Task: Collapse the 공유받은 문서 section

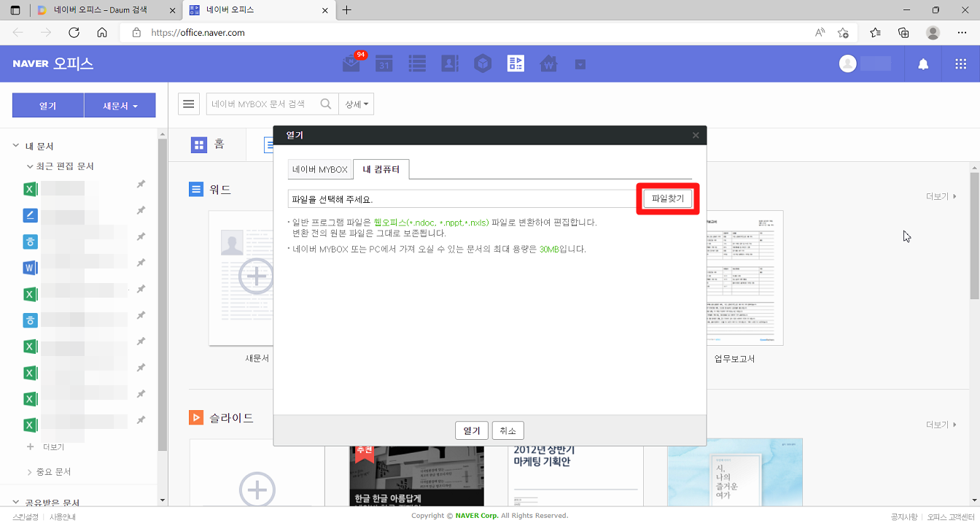Action: pos(16,503)
